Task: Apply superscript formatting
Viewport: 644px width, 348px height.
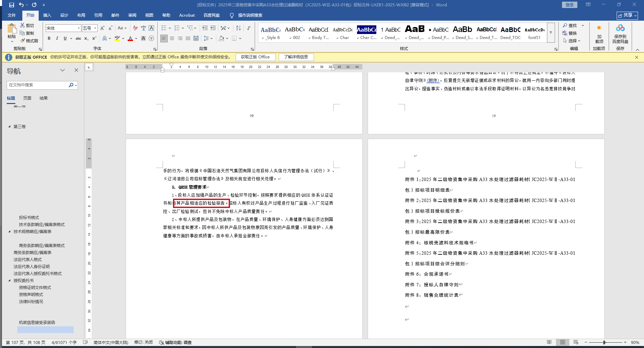Action: [94, 38]
